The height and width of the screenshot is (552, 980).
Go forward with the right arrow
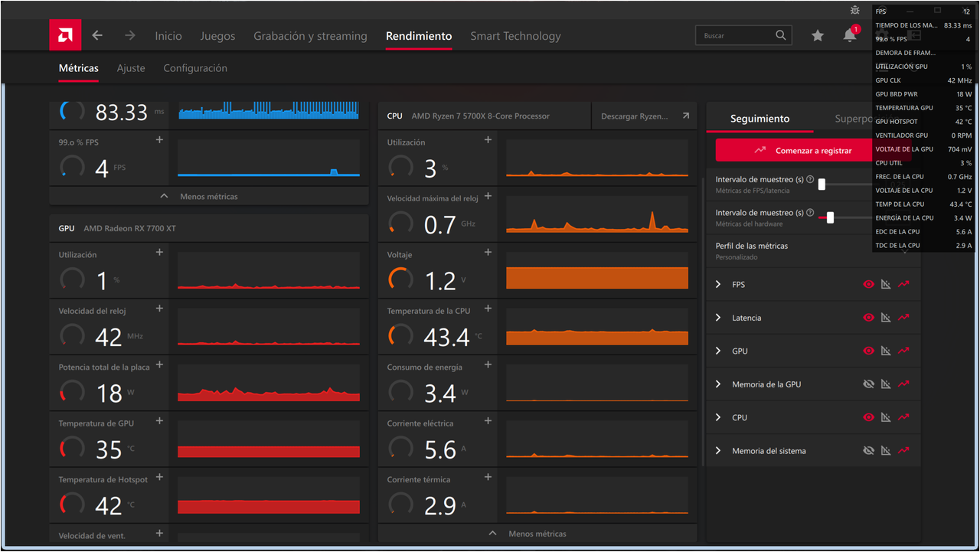click(x=130, y=35)
